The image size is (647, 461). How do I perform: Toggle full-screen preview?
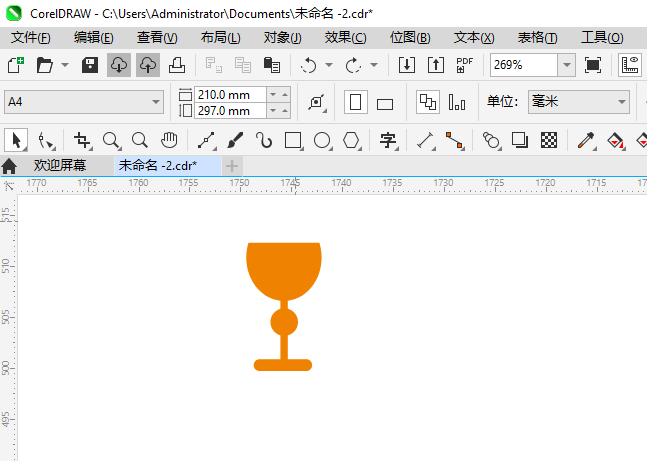[593, 65]
